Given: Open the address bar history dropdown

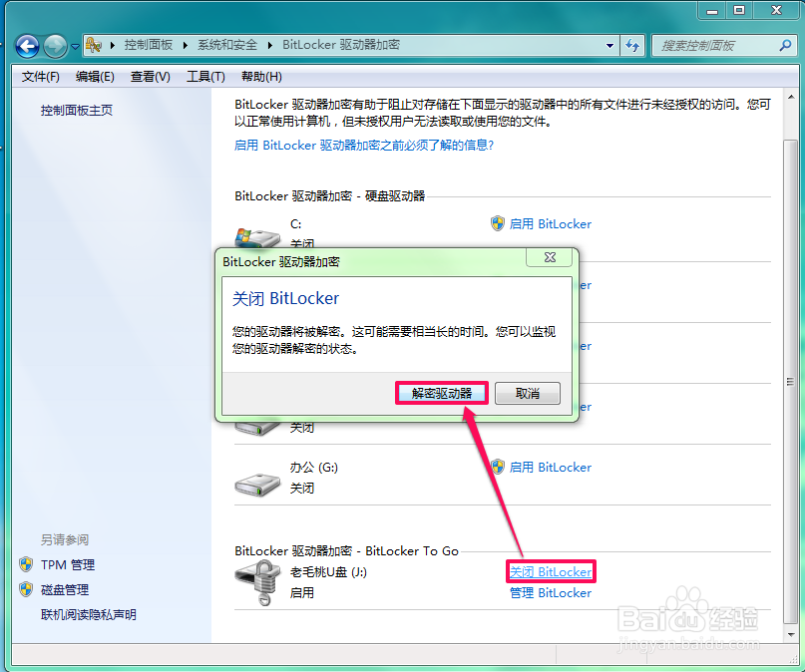Looking at the screenshot, I should click(x=609, y=46).
